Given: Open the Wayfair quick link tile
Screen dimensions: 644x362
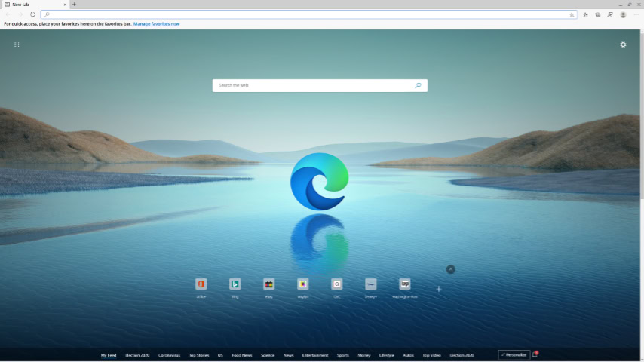Looking at the screenshot, I should tap(302, 284).
